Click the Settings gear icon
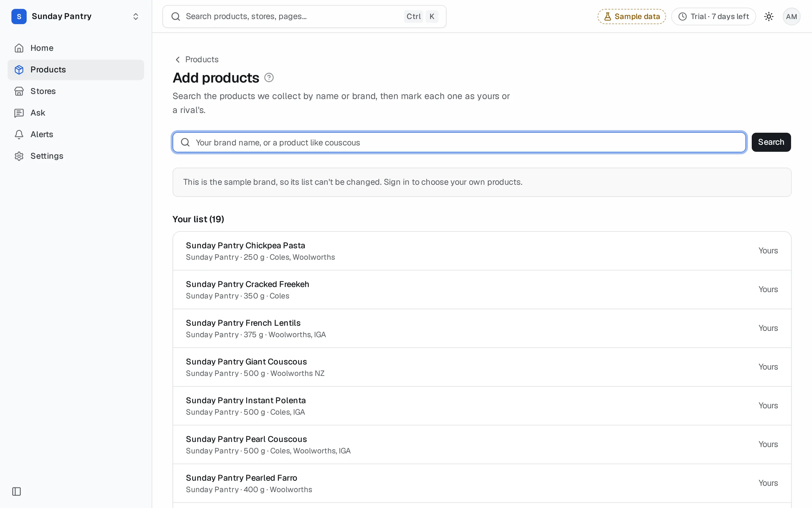This screenshot has height=508, width=812. (x=19, y=156)
